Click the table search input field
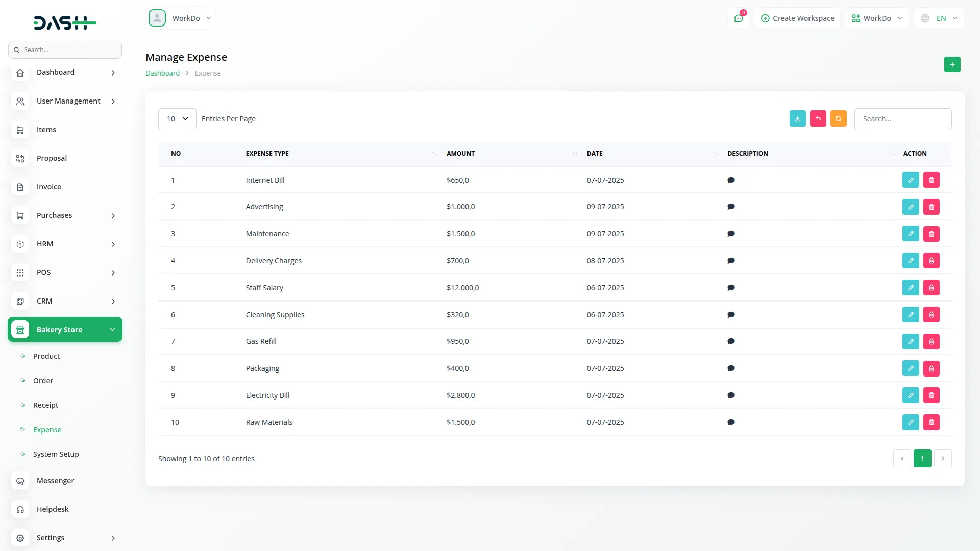 coord(902,119)
